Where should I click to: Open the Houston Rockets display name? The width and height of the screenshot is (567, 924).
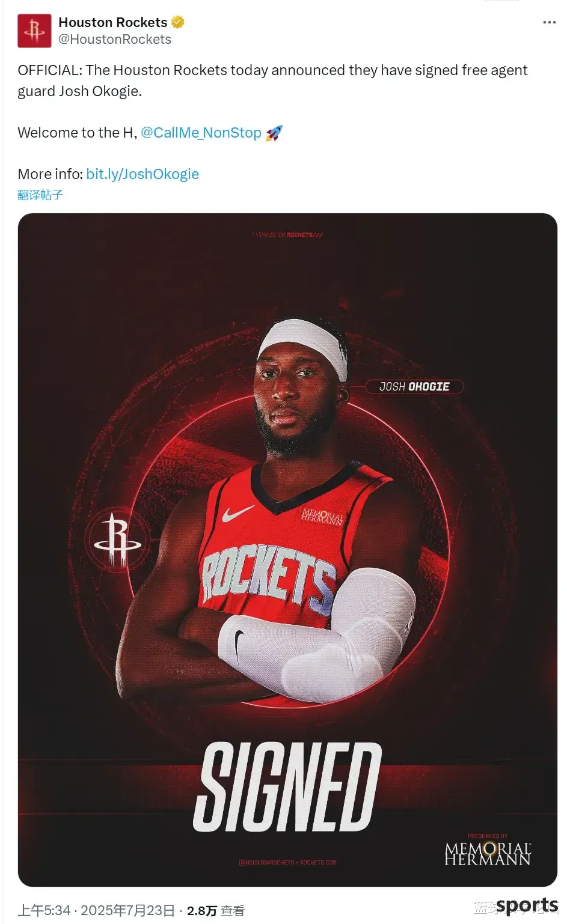click(113, 22)
